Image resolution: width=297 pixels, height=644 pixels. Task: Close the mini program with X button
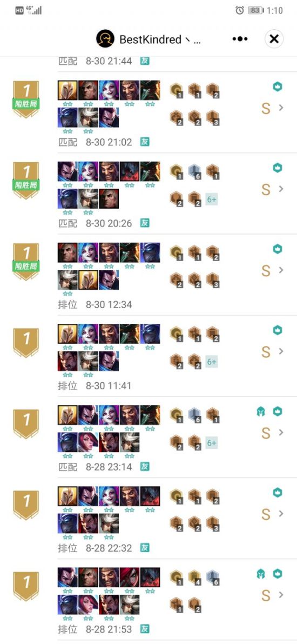[x=274, y=39]
